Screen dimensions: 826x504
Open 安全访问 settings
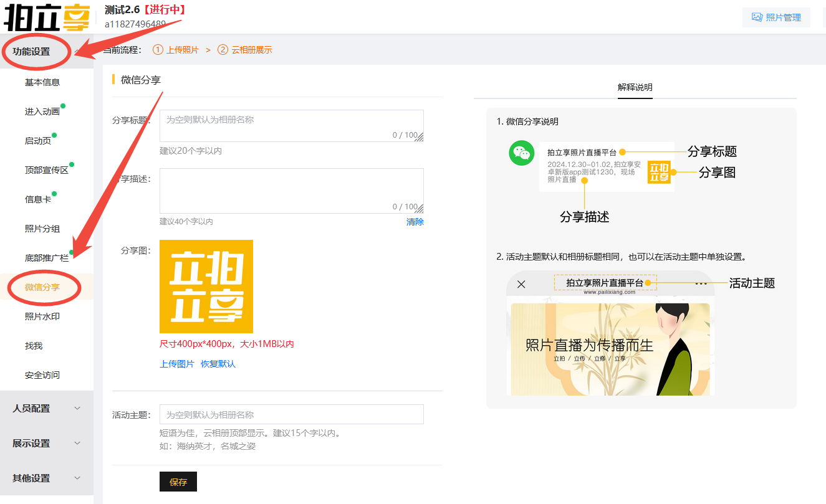[x=42, y=374]
